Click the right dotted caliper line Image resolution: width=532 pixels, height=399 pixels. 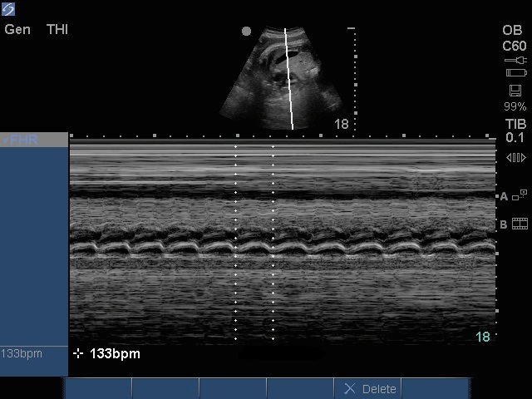click(273, 241)
